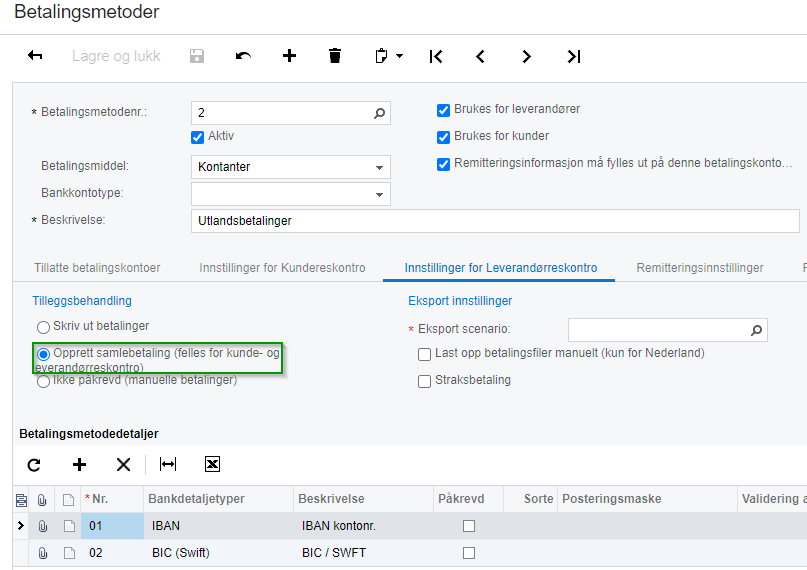Click the IBAN kontonr. description cell
Viewport: 807px width, 570px height.
pyautogui.click(x=363, y=526)
